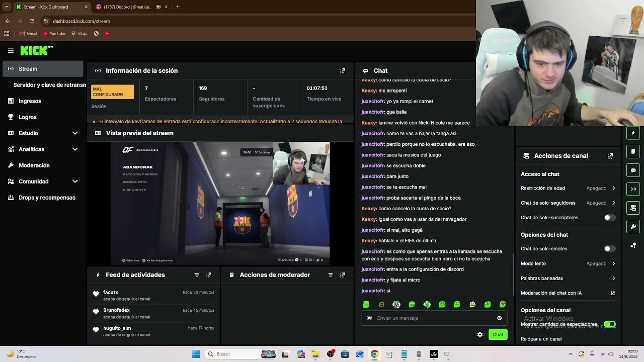Expand the Comunidad sidebar section
Screen dimensions: 644x362
[43, 182]
